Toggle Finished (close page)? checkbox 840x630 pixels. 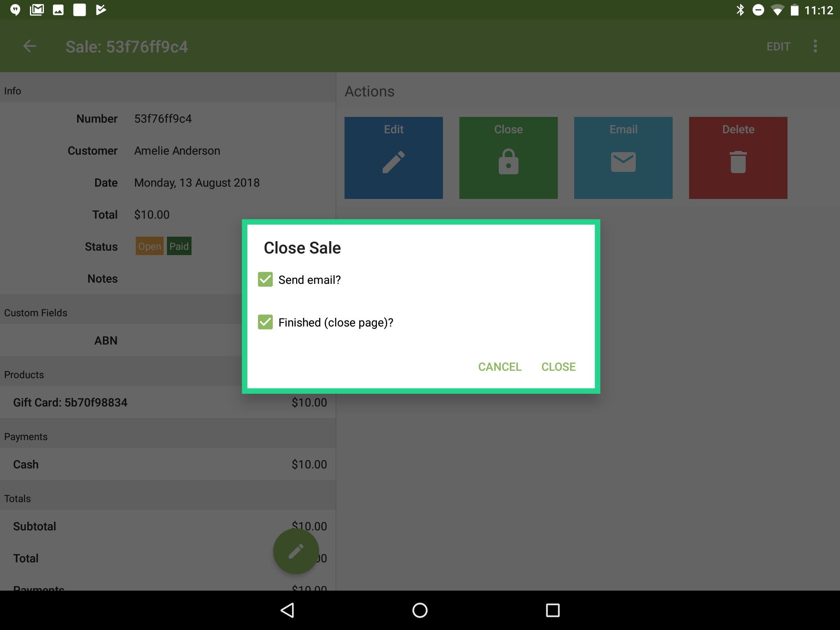point(265,322)
